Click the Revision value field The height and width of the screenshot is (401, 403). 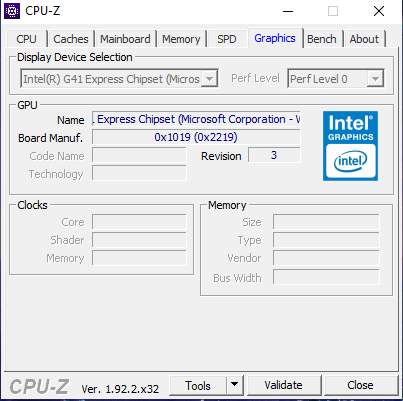pos(274,155)
